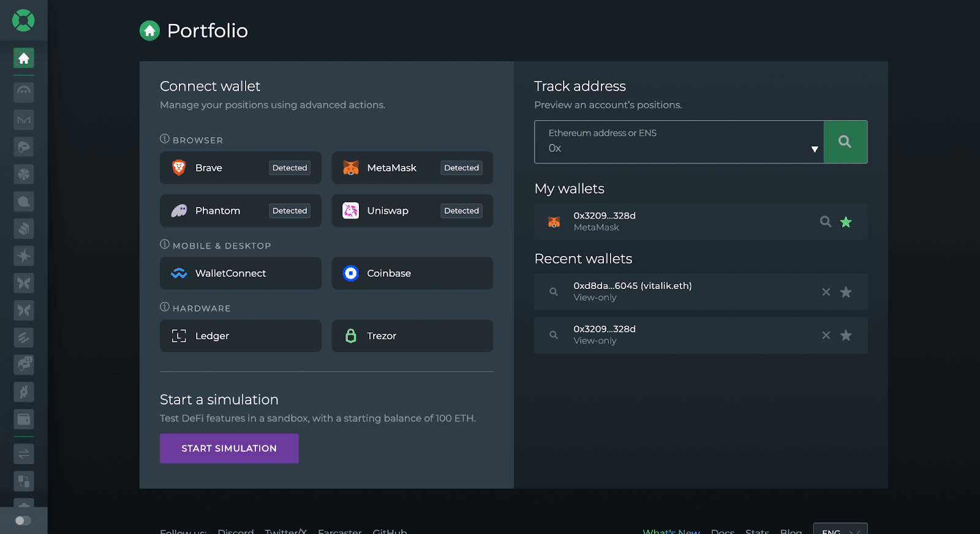Connect with the Brave wallet
Viewport: 980px width, 534px height.
click(x=241, y=168)
